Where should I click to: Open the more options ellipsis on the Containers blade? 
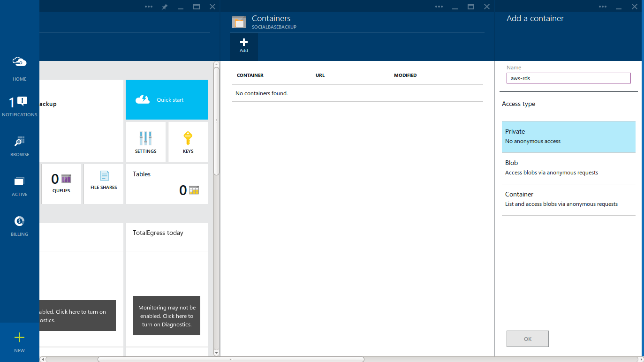click(439, 7)
